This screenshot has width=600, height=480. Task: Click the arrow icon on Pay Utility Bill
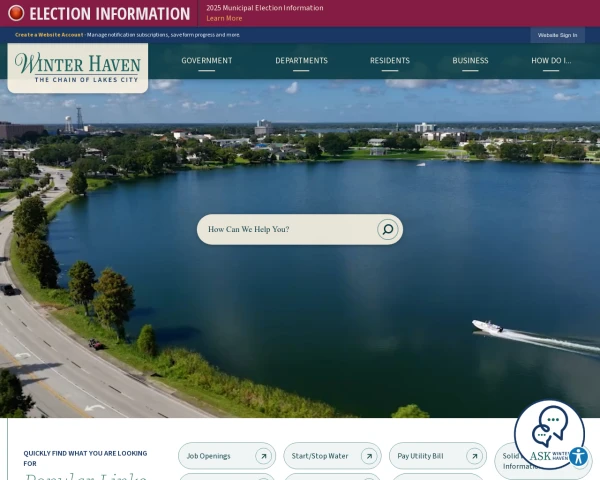point(474,456)
